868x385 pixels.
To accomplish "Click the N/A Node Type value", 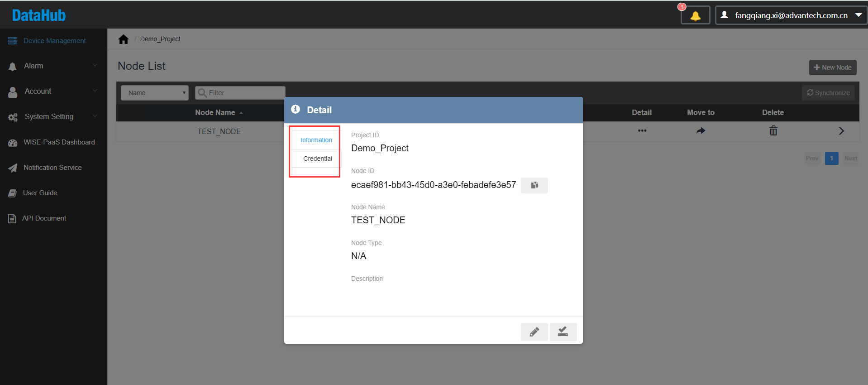I will coord(358,256).
